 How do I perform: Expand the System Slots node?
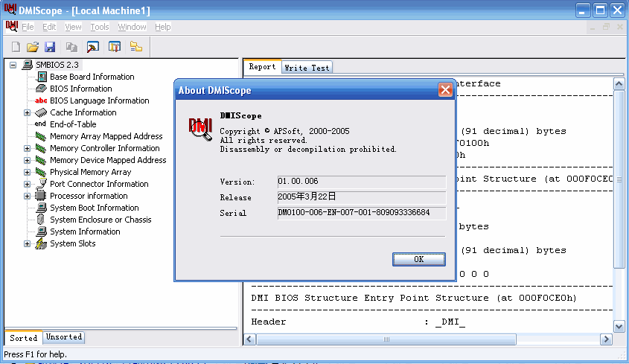(27, 243)
